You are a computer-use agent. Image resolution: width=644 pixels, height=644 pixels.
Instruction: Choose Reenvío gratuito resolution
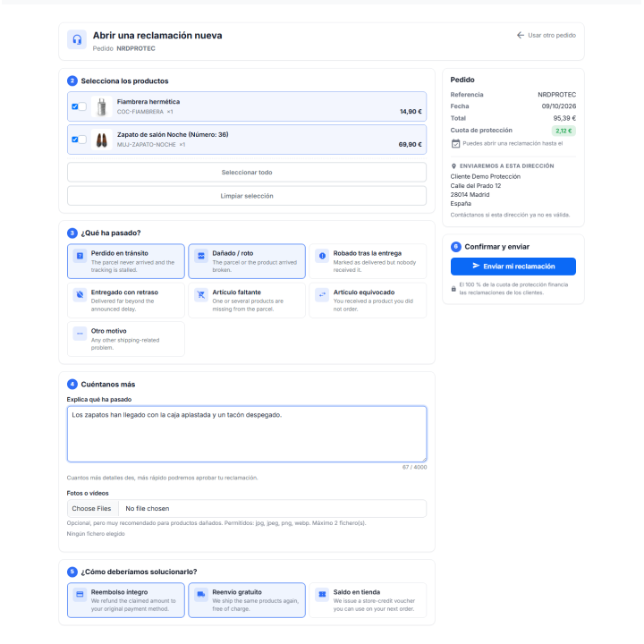click(x=247, y=600)
